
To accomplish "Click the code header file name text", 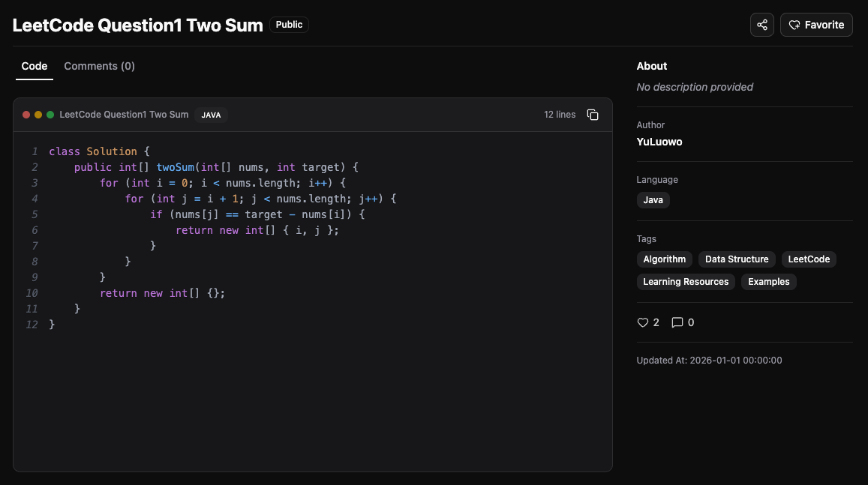I will 124,115.
